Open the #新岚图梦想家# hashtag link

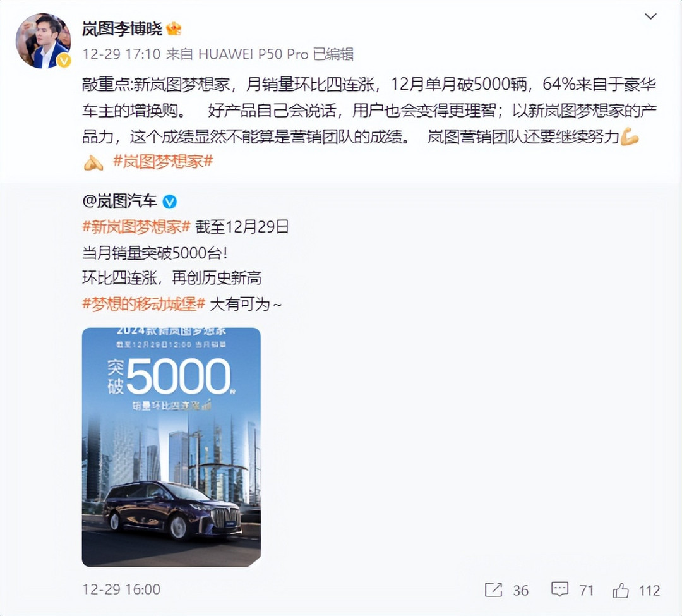coord(136,227)
